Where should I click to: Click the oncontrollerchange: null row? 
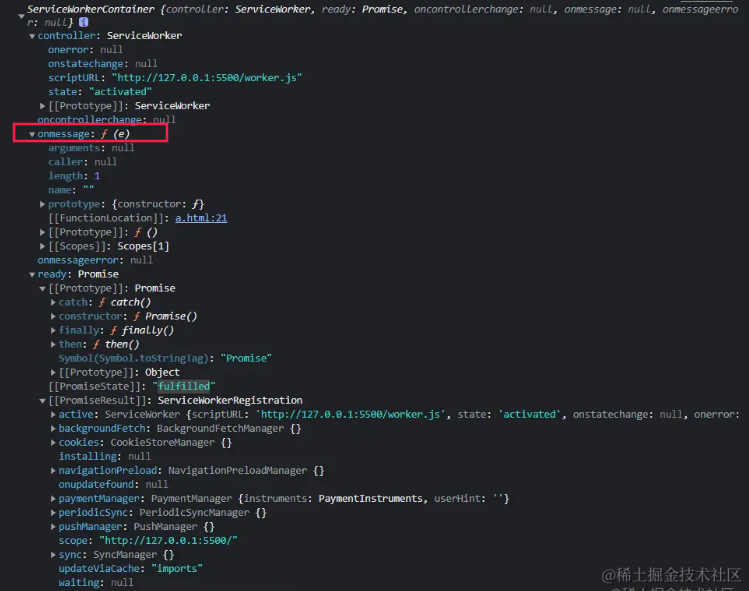[x=107, y=119]
